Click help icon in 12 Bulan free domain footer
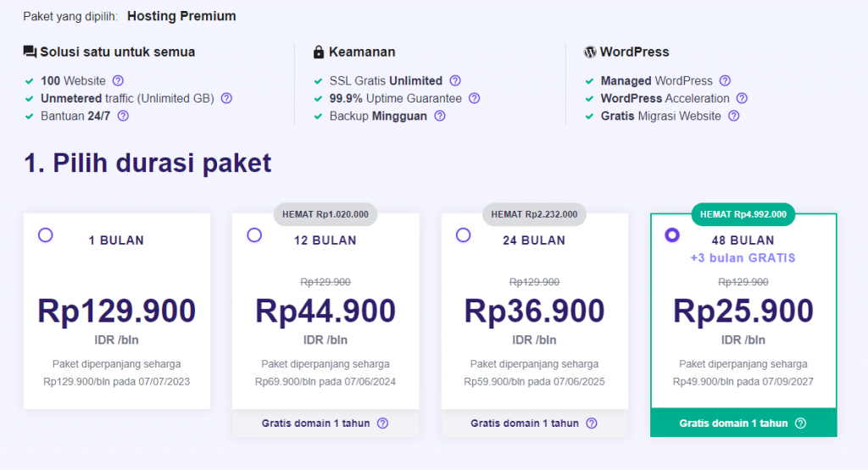The height and width of the screenshot is (470, 868). pyautogui.click(x=382, y=423)
